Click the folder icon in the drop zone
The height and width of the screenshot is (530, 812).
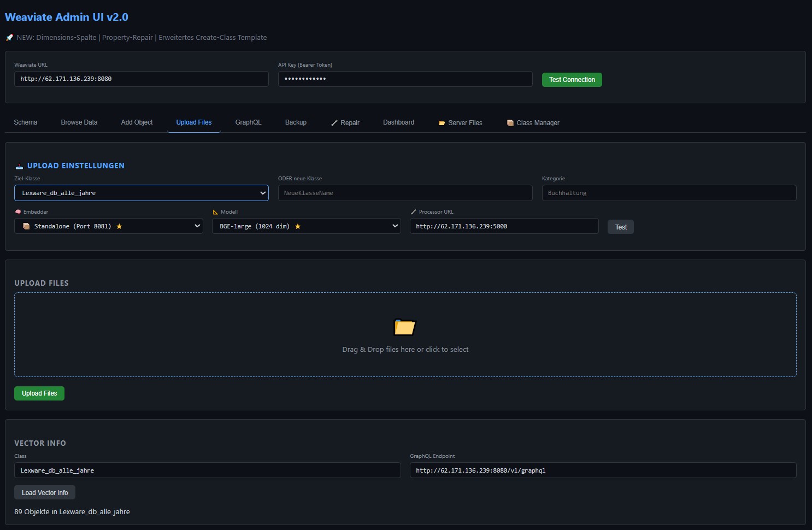pyautogui.click(x=405, y=327)
